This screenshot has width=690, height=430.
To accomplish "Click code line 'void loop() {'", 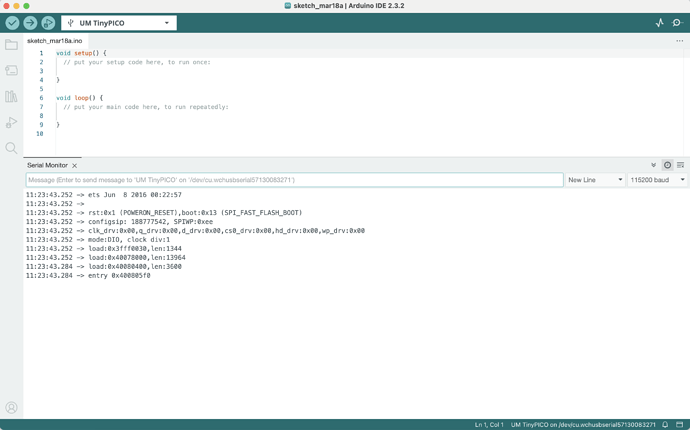I will click(80, 98).
